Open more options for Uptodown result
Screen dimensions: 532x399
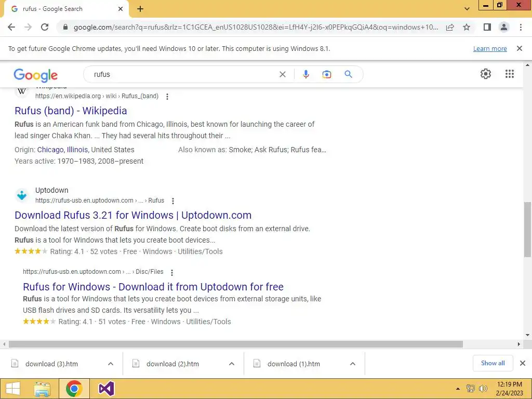pyautogui.click(x=172, y=201)
